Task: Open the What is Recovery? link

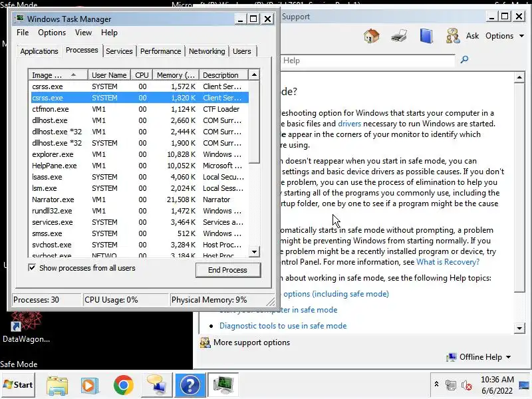Action: (x=448, y=262)
